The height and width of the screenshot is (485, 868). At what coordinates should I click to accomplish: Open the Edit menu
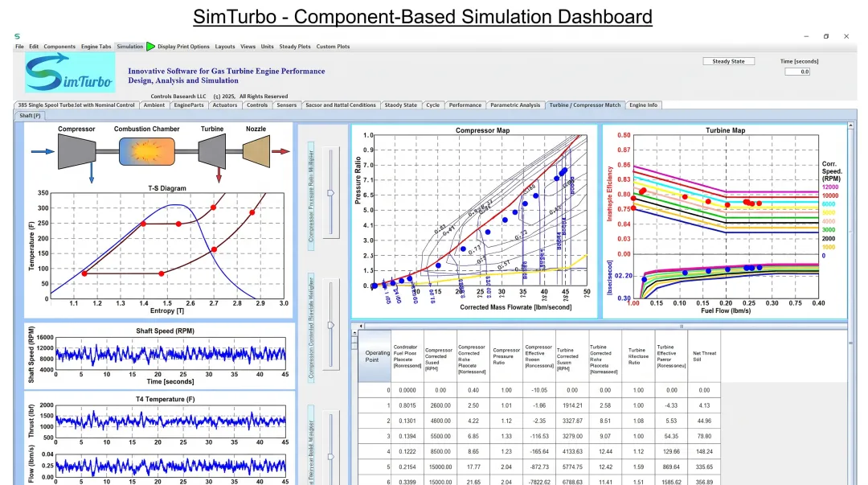pos(34,47)
